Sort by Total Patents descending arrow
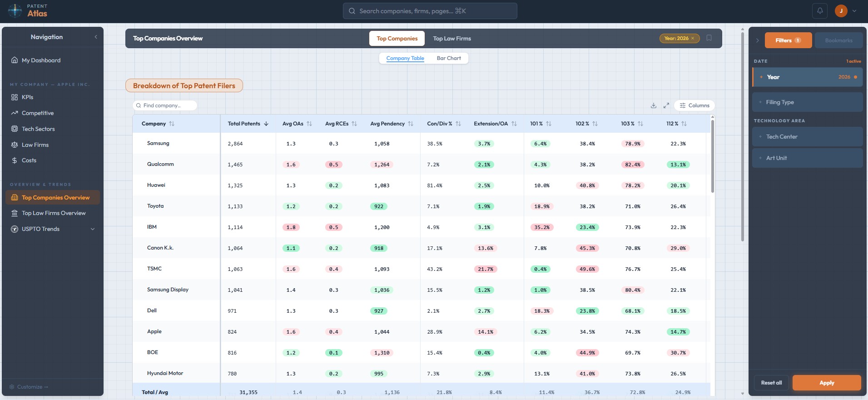 click(266, 124)
